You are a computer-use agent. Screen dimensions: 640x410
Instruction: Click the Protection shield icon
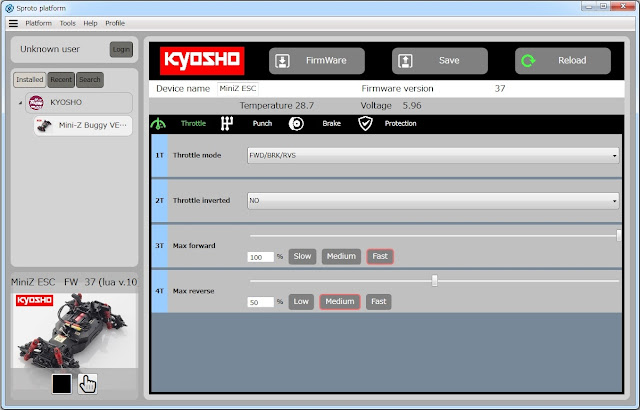[x=365, y=124]
